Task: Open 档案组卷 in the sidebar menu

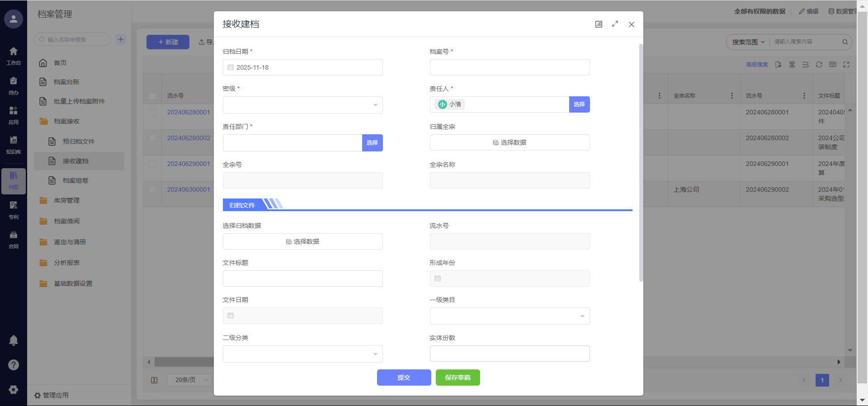Action: pyautogui.click(x=75, y=180)
